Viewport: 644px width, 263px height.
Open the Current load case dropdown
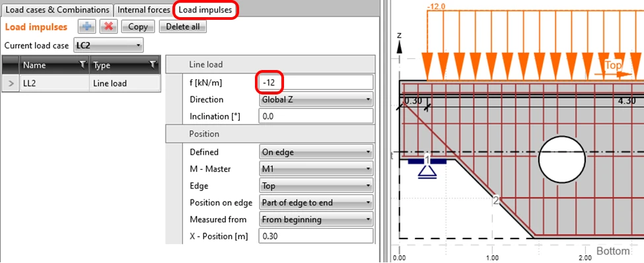click(108, 46)
